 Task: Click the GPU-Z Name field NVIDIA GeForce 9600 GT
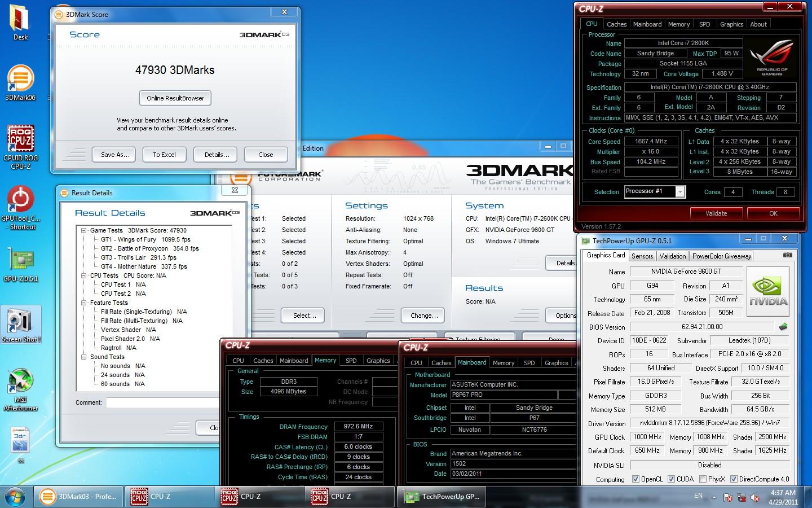click(686, 271)
